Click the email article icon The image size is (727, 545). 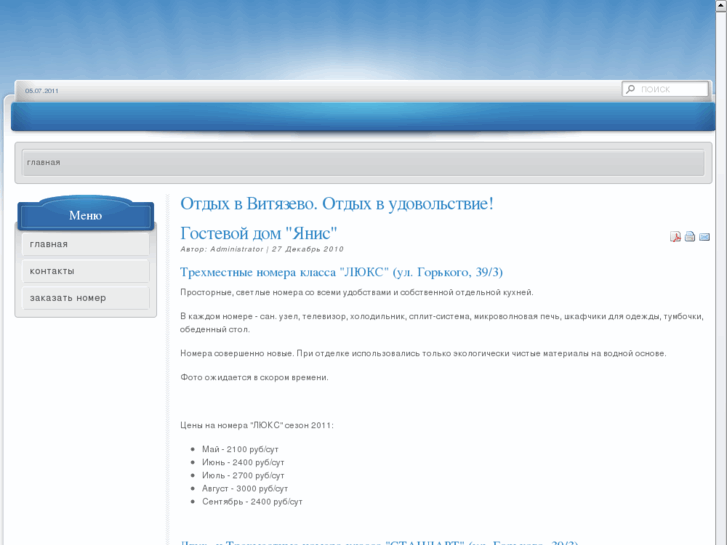coord(704,237)
